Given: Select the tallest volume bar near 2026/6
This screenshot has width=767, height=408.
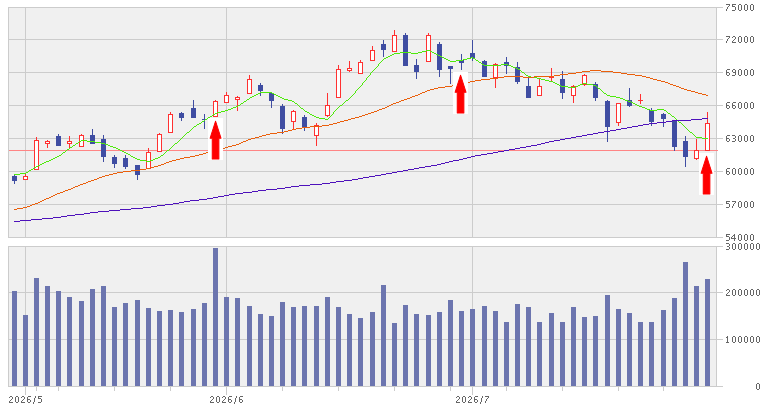Looking at the screenshot, I should tap(215, 317).
